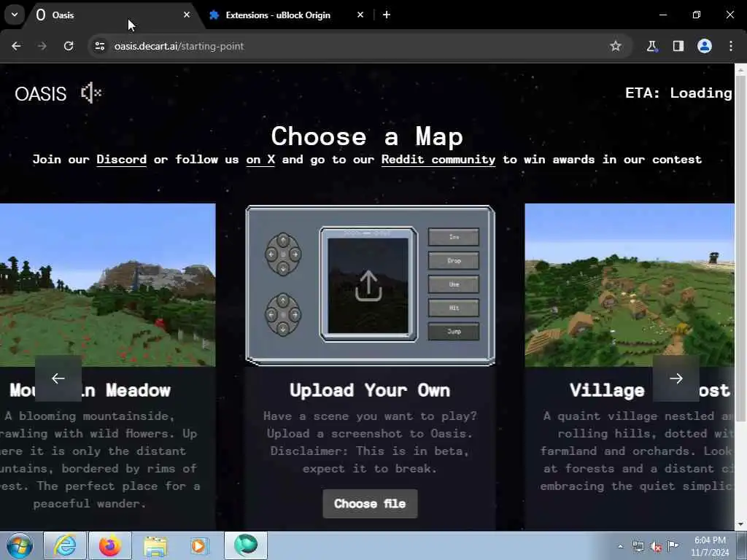The height and width of the screenshot is (560, 747).
Task: Open Chrome three-dot menu
Action: [x=731, y=46]
